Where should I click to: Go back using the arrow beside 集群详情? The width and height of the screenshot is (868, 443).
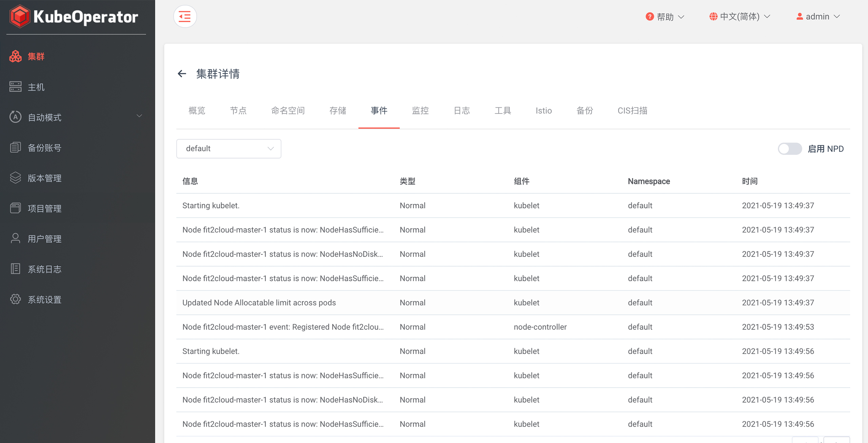(182, 74)
